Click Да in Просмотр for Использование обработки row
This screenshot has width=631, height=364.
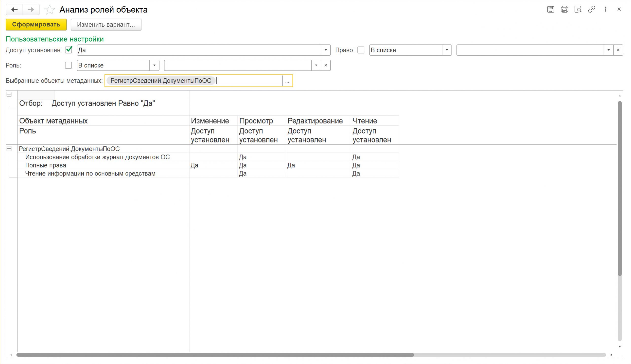click(243, 157)
